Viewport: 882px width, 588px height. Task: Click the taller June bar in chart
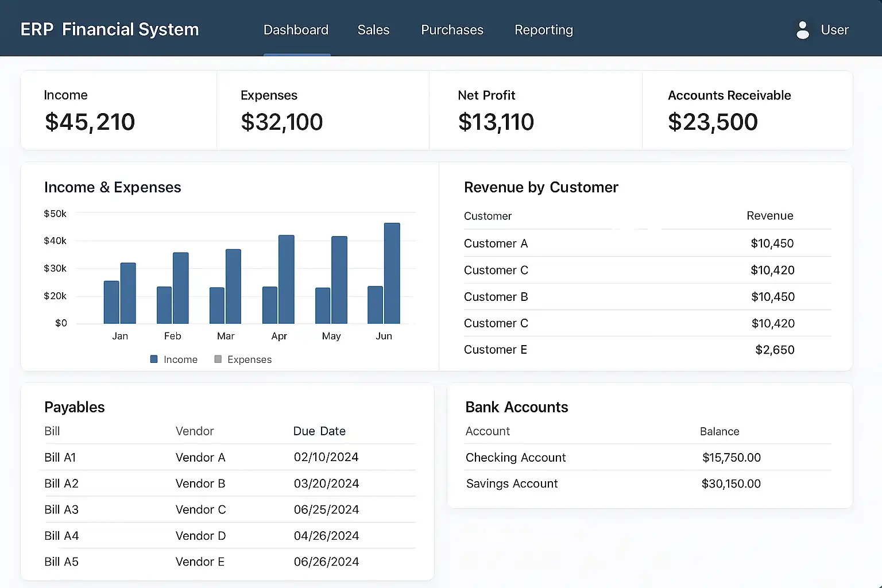[x=392, y=273]
